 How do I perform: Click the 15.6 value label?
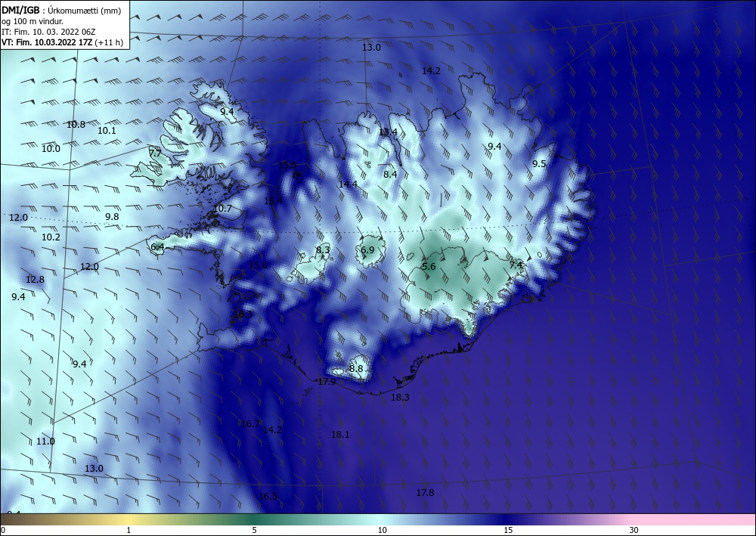(x=258, y=265)
